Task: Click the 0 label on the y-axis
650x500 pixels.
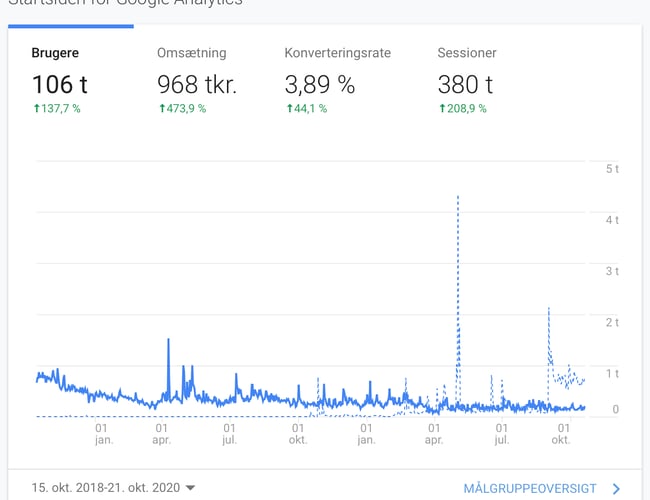Action: click(615, 409)
